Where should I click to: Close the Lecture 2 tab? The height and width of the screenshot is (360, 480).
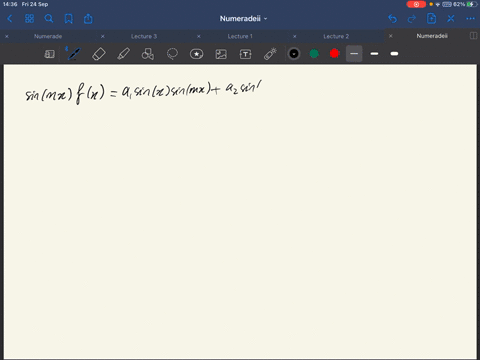tap(295, 36)
